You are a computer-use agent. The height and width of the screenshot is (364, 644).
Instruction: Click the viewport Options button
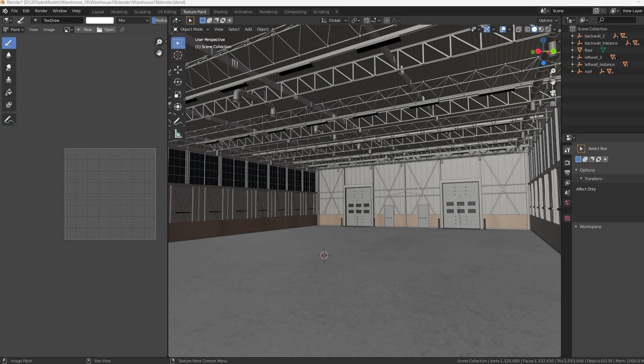548,21
